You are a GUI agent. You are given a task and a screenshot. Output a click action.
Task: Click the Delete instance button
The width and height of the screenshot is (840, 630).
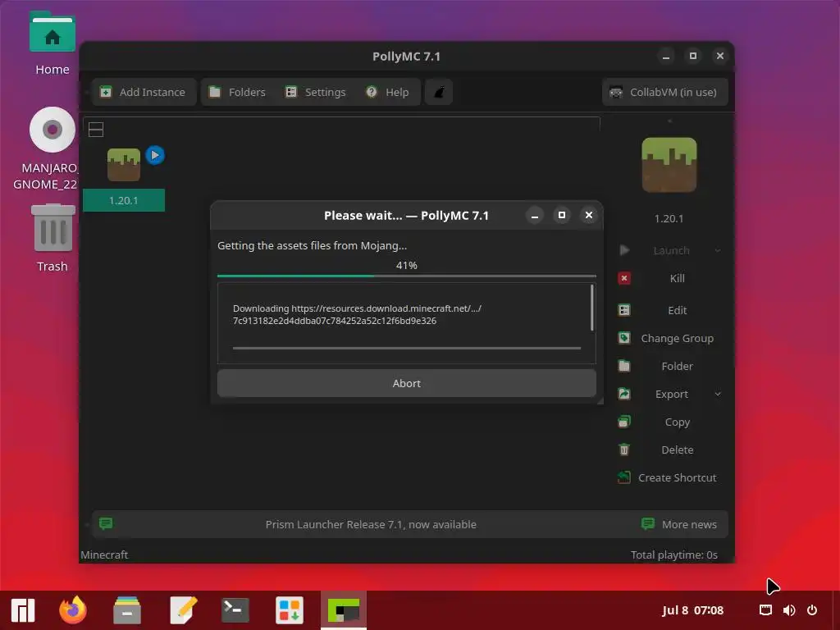tap(669, 450)
